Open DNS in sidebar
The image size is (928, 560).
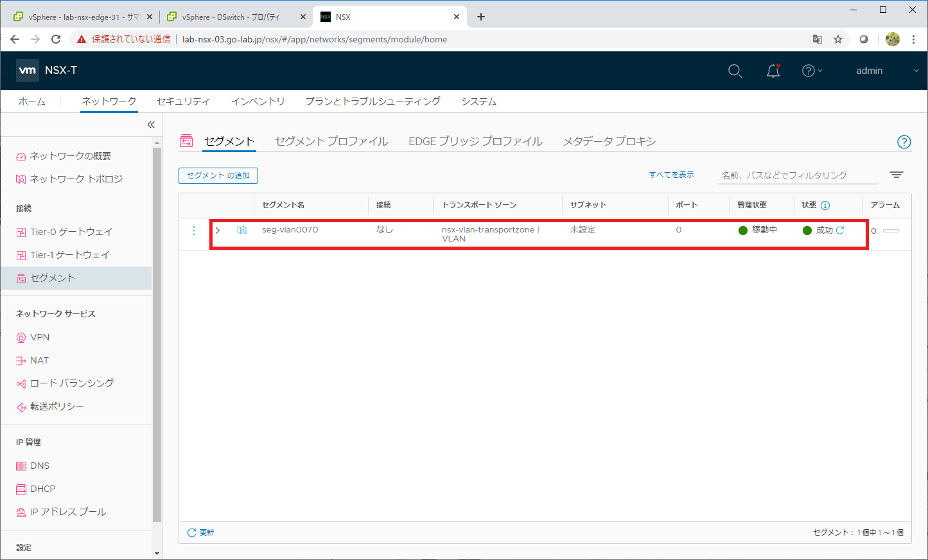pos(33,466)
